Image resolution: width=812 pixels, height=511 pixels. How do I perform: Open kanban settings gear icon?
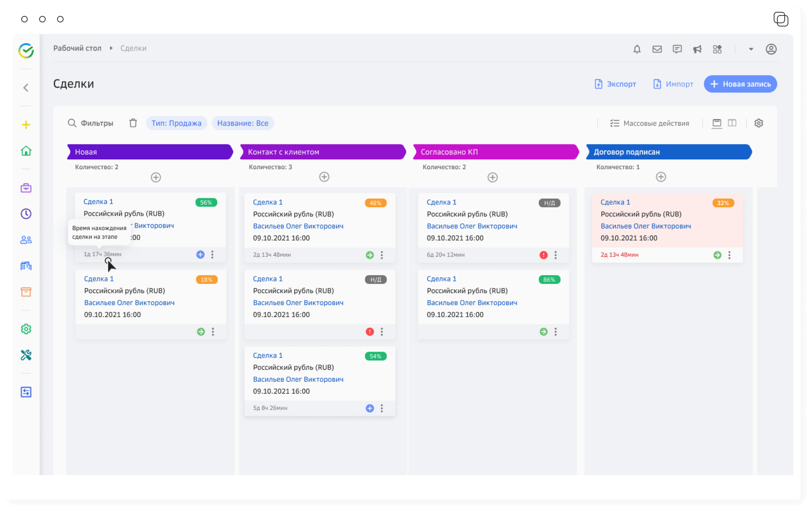[x=758, y=123]
